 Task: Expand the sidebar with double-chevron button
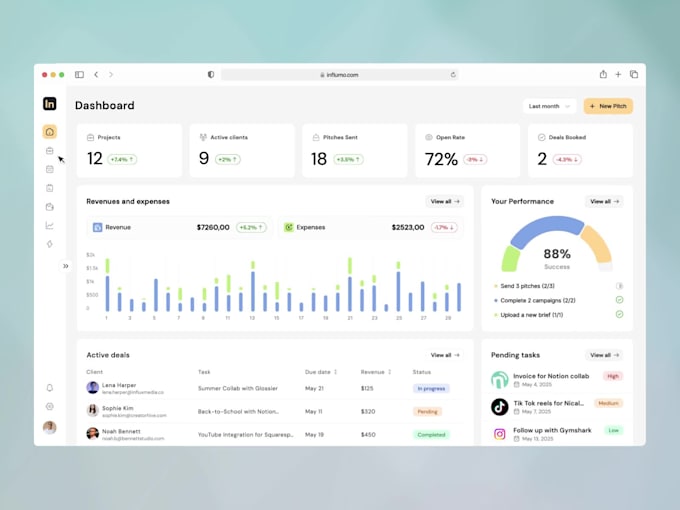point(65,266)
